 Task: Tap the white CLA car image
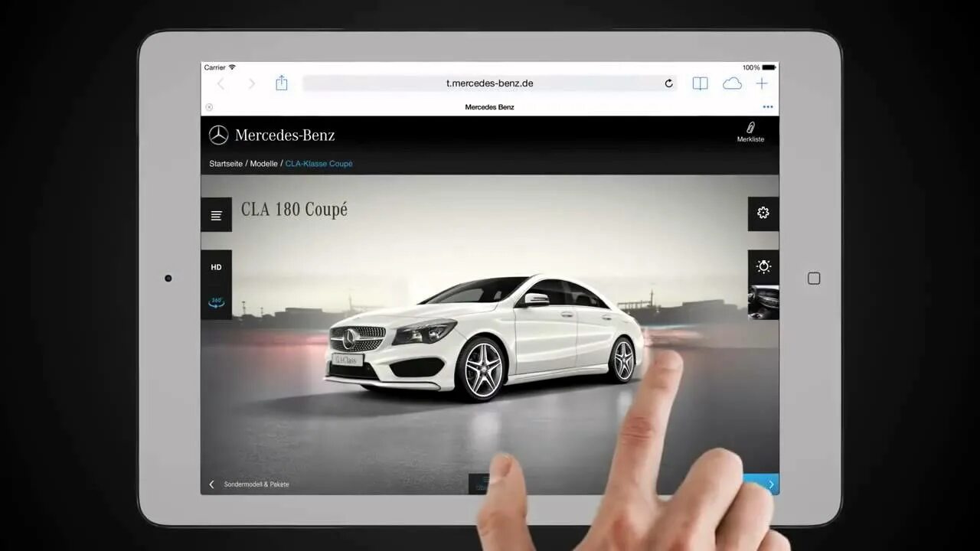point(485,337)
